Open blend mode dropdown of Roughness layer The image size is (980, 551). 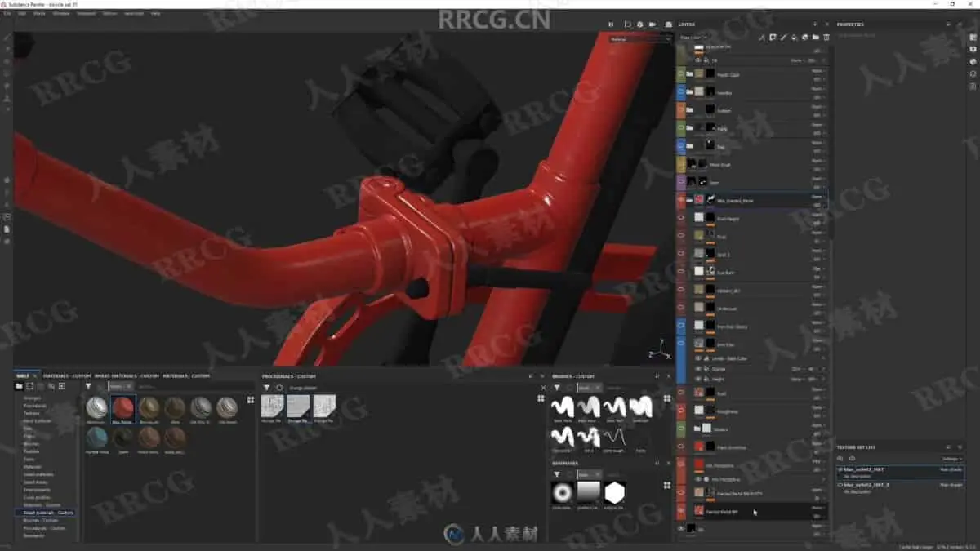coord(818,408)
